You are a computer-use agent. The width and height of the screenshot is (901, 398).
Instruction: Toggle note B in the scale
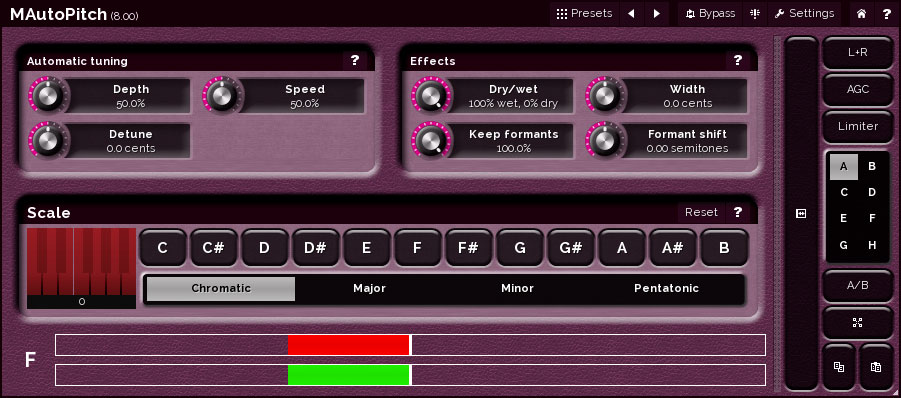click(x=723, y=248)
